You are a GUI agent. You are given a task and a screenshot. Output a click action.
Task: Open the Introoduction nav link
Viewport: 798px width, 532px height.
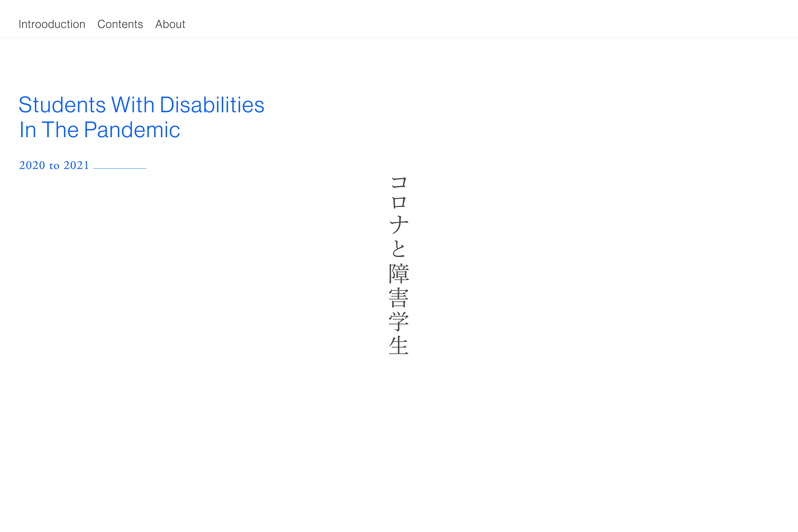coord(52,24)
